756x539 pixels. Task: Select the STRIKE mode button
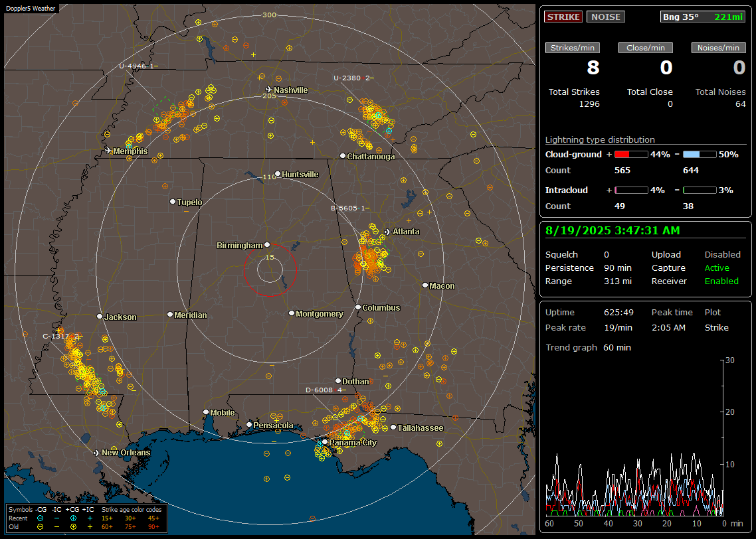click(x=563, y=17)
